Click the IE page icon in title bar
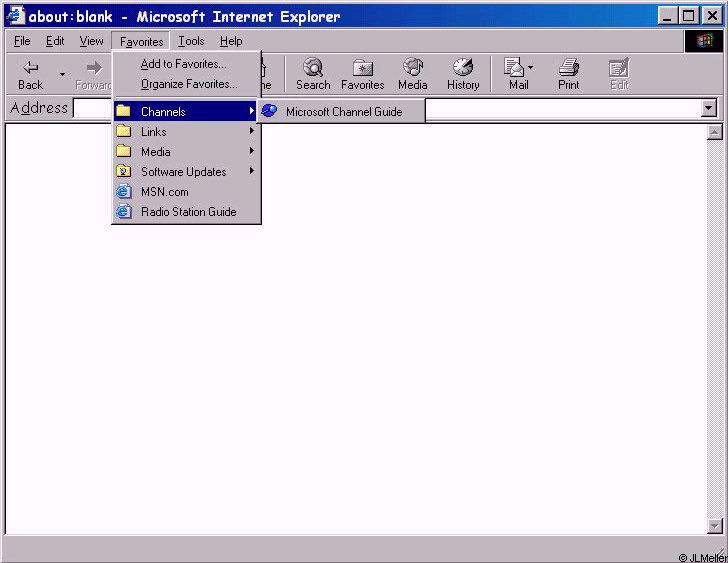This screenshot has height=563, width=728. tap(15, 16)
